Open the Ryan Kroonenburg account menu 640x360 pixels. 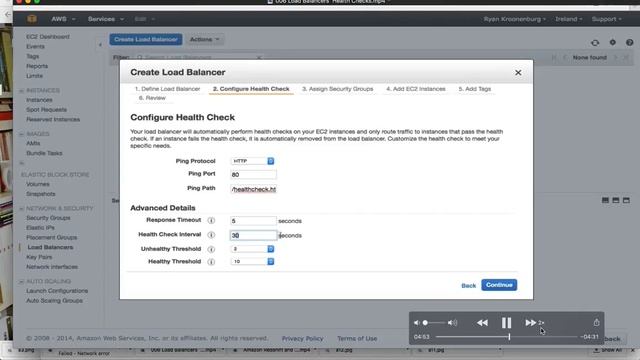[x=515, y=19]
